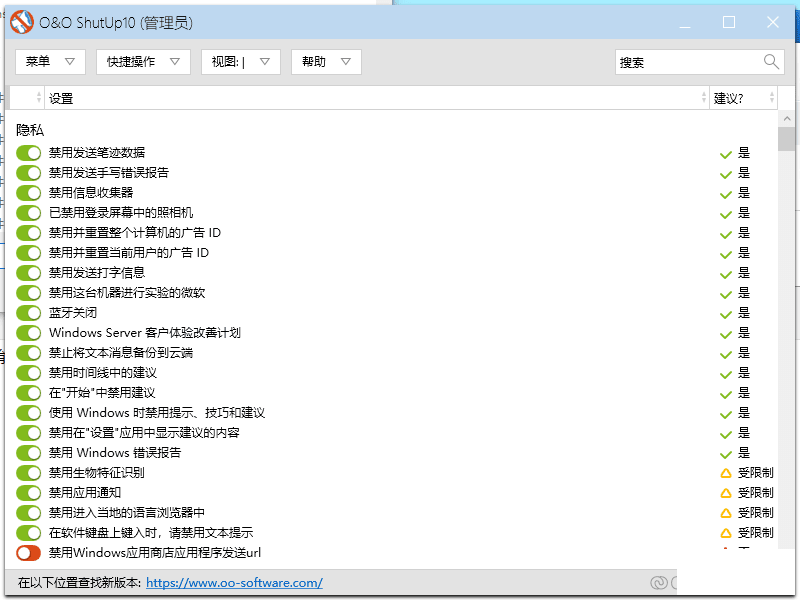This screenshot has width=800, height=600.
Task: Toggle 禁用并重置整个计算机的广告 ID
Action: [29, 233]
